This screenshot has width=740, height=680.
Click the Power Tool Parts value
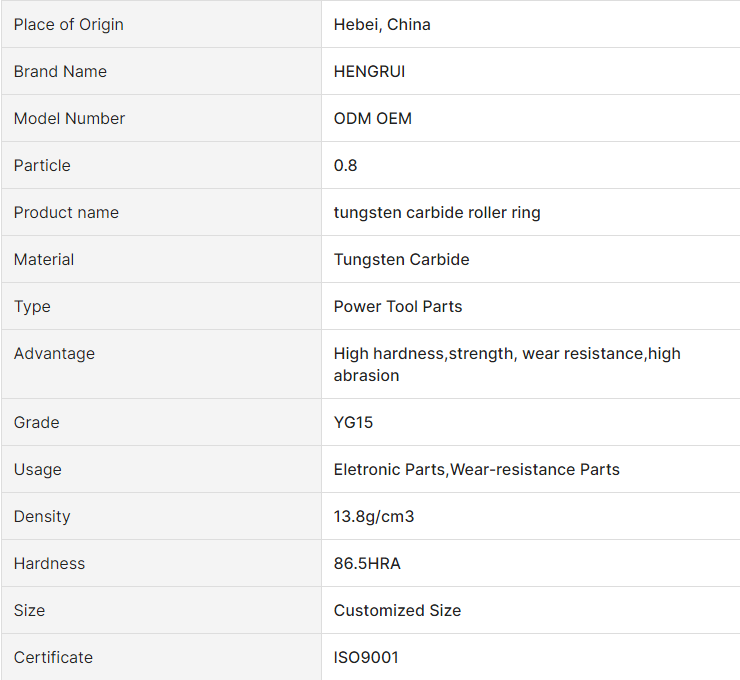397,307
